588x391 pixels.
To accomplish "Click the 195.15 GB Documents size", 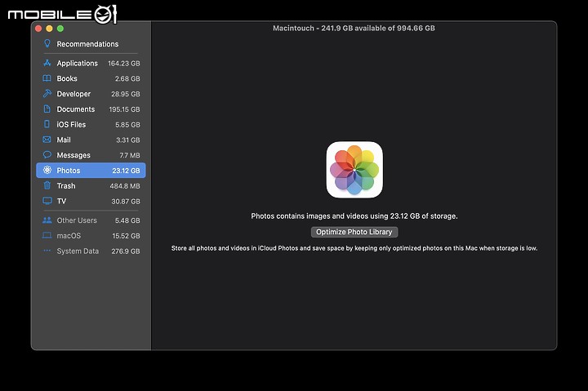I will tap(124, 109).
